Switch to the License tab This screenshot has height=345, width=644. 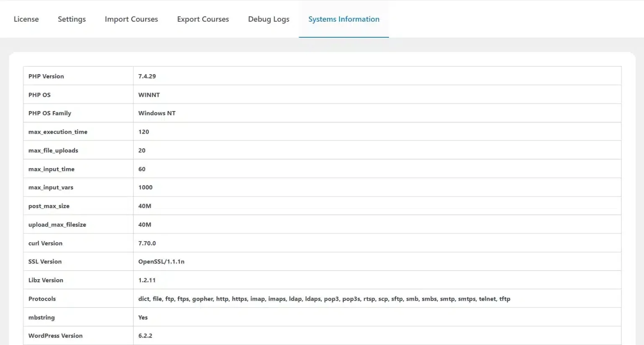click(x=26, y=19)
